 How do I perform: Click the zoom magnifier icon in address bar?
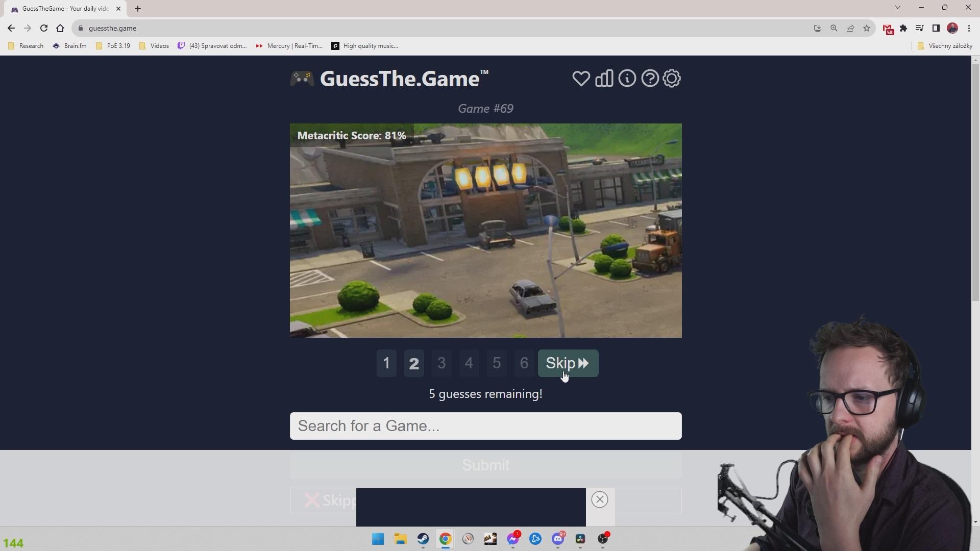pyautogui.click(x=834, y=28)
